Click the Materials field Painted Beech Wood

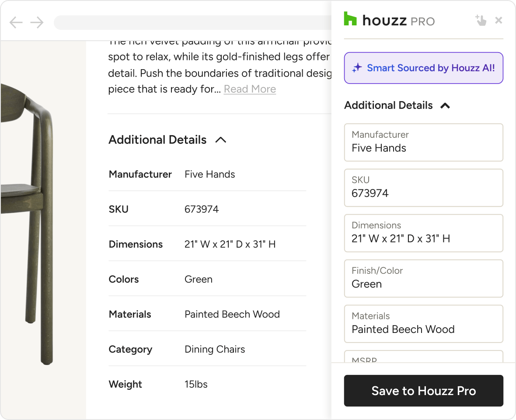(424, 324)
